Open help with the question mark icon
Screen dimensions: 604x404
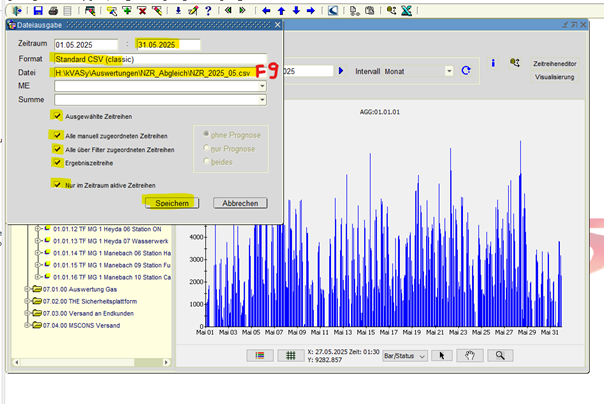point(208,11)
